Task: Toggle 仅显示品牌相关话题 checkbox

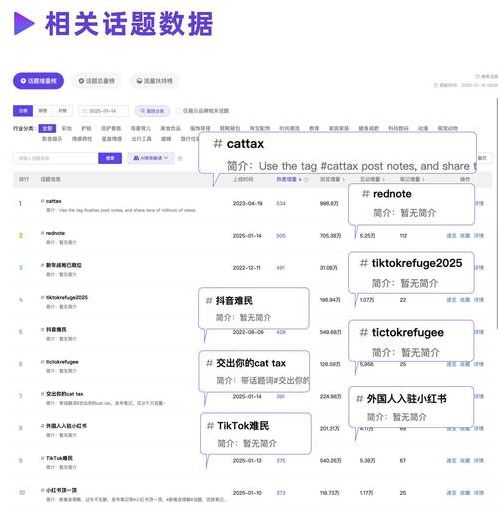Action: [179, 111]
